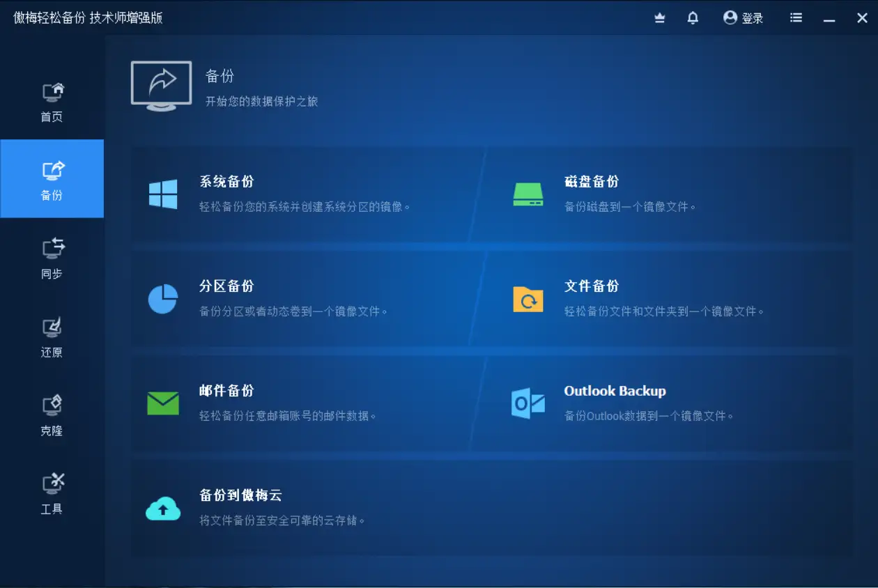Click the Outlook Backup icon

click(x=528, y=403)
